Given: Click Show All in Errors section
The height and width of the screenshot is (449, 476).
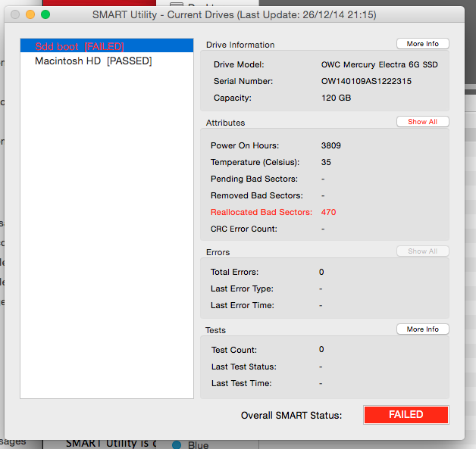Looking at the screenshot, I should click(x=423, y=251).
